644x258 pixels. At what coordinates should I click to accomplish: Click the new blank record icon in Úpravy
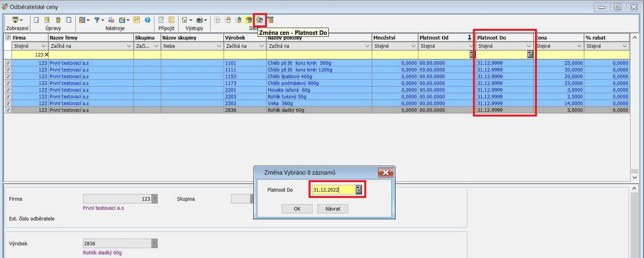(36, 20)
